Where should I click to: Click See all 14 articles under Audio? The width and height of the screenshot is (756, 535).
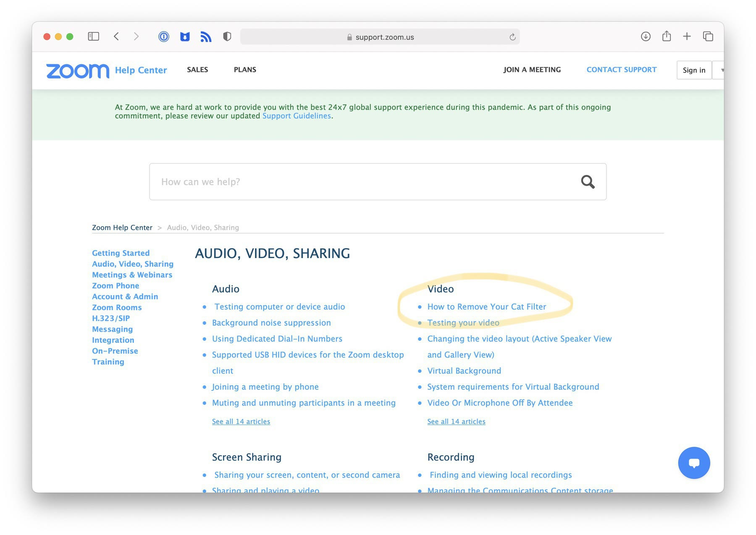[241, 422]
